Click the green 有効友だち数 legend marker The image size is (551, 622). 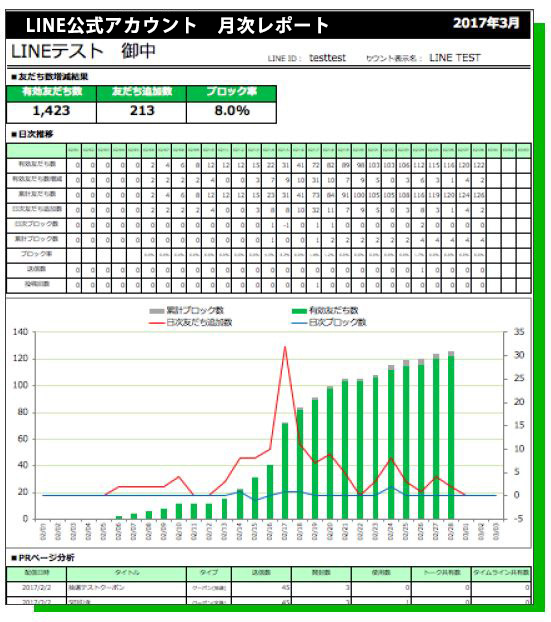pyautogui.click(x=299, y=311)
